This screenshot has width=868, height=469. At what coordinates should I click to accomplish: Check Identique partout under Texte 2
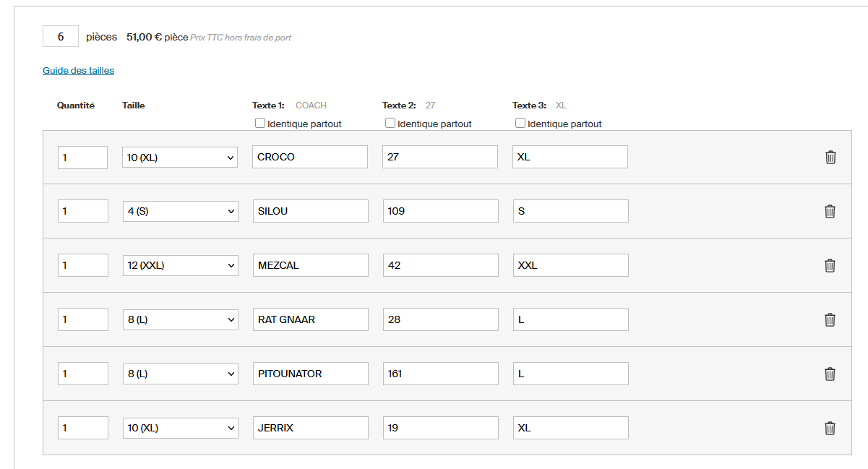pos(390,124)
